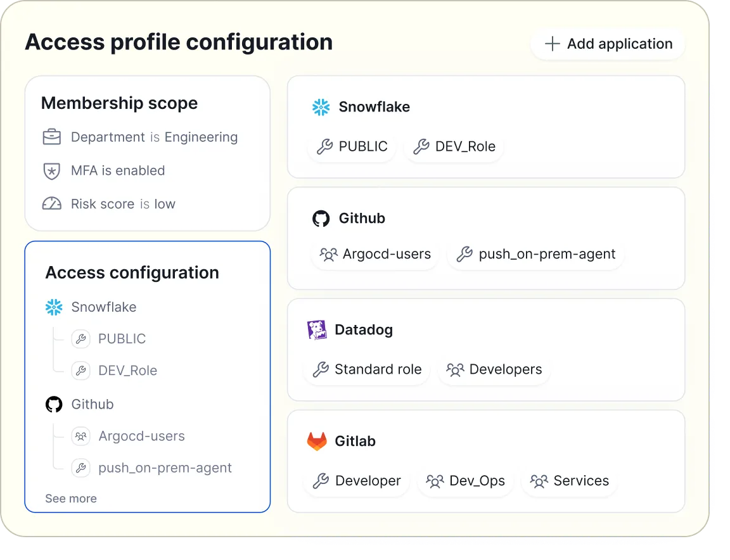Select Snowflake in the Access configuration tree
The image size is (730, 560).
[x=104, y=307]
